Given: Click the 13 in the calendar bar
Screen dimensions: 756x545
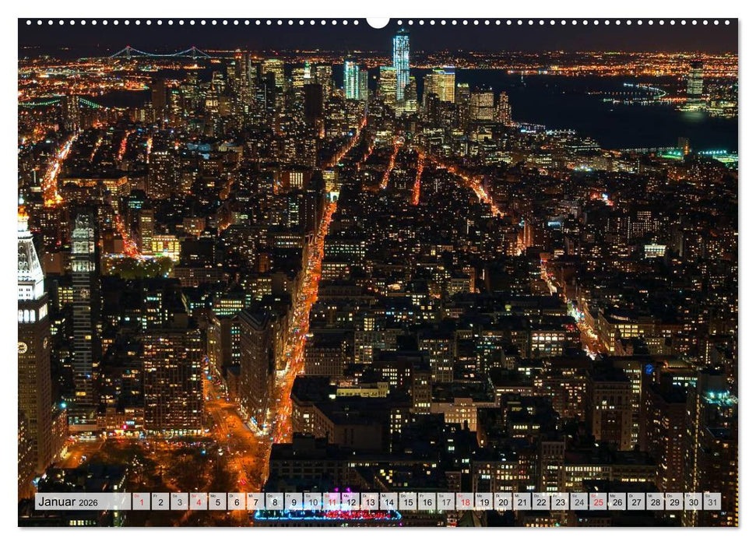Looking at the screenshot, I should tap(369, 502).
